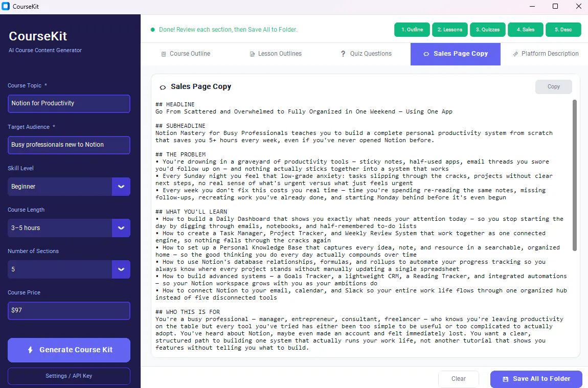Screen dimensions: 588x388
Task: Minimize the CourseKit window
Action: coord(532,6)
